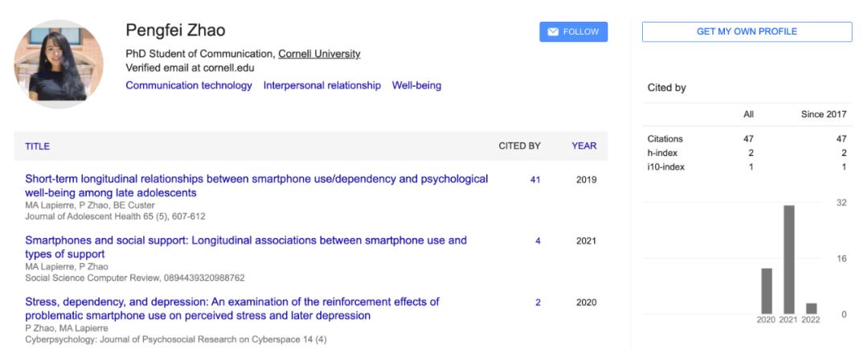
Task: Click the 41 citations count link
Action: [x=535, y=179]
